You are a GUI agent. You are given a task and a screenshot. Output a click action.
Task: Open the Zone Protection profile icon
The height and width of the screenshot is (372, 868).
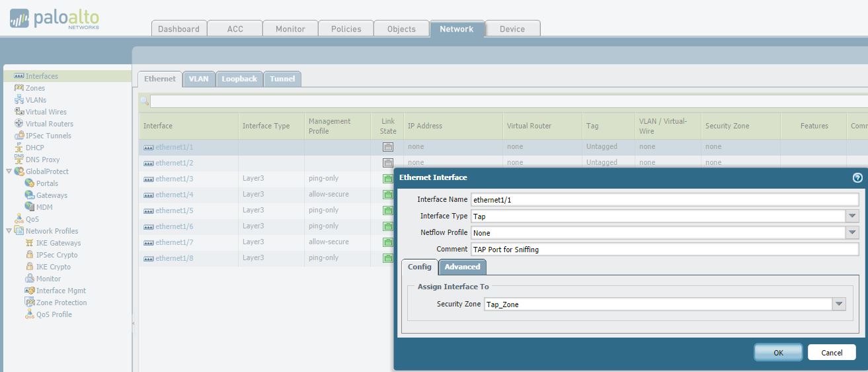pos(30,302)
